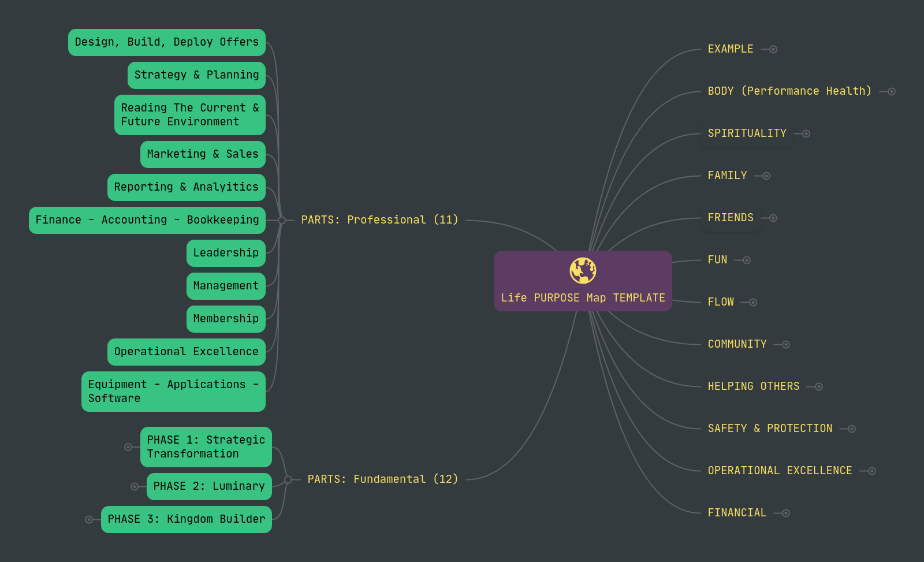The height and width of the screenshot is (562, 924).
Task: Select the Equipment - Applications - Software node
Action: point(173,391)
